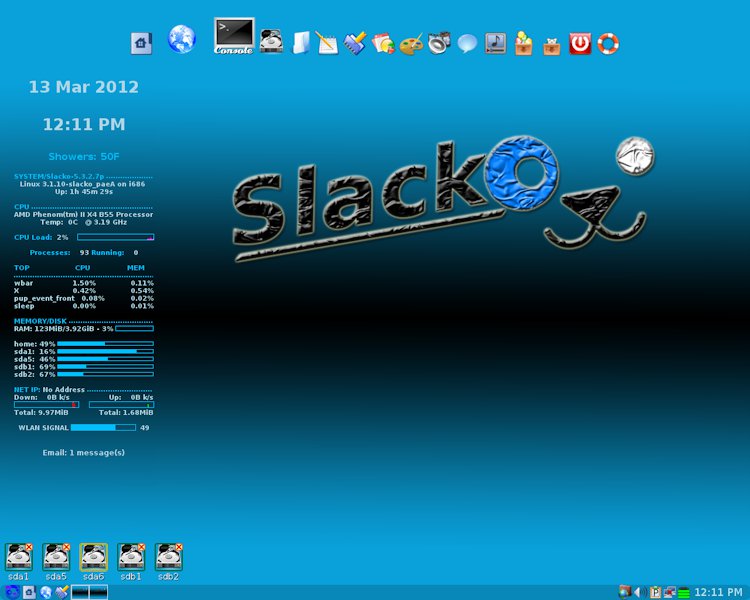
Task: Click the taskbar browser globe icon
Action: tap(45, 592)
